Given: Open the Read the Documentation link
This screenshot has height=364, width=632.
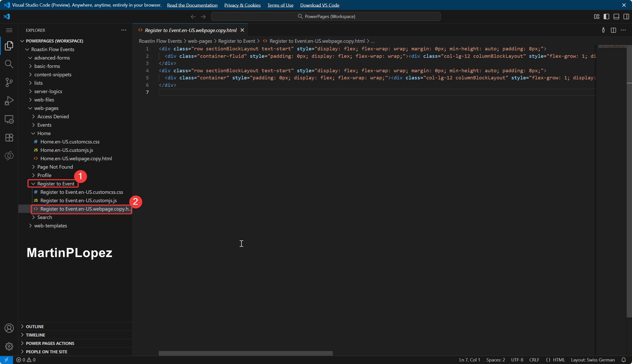Looking at the screenshot, I should click(192, 5).
